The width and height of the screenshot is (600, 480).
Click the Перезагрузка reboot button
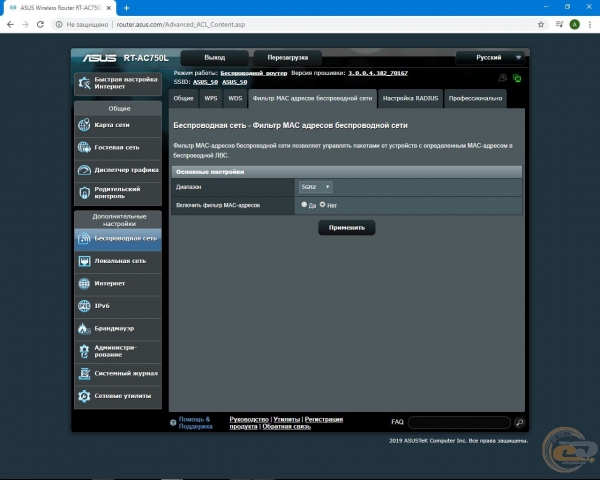(x=287, y=58)
